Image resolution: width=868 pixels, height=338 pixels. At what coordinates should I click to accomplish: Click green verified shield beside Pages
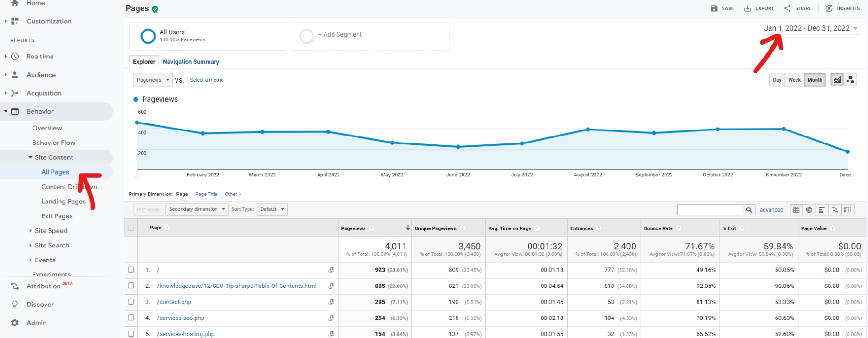[155, 9]
